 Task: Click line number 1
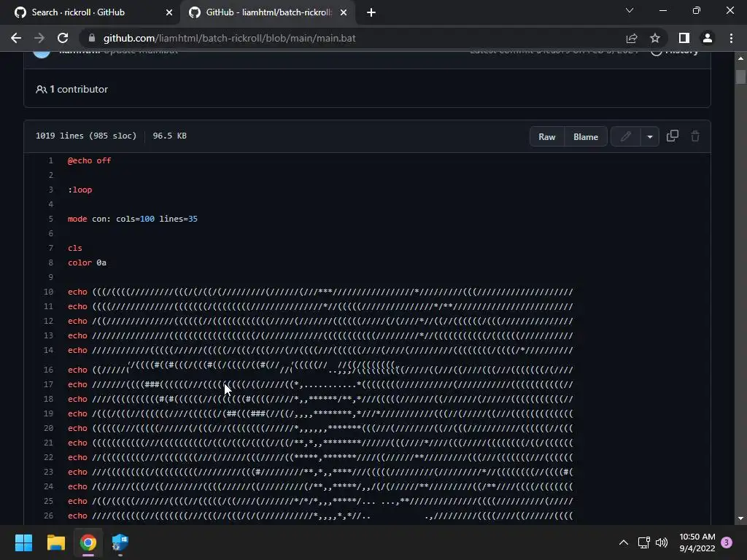point(50,160)
